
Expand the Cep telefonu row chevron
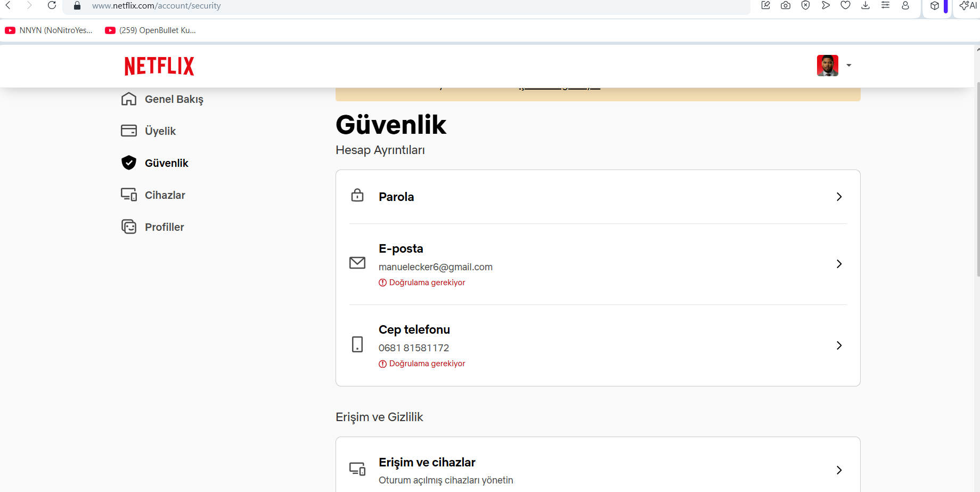839,345
